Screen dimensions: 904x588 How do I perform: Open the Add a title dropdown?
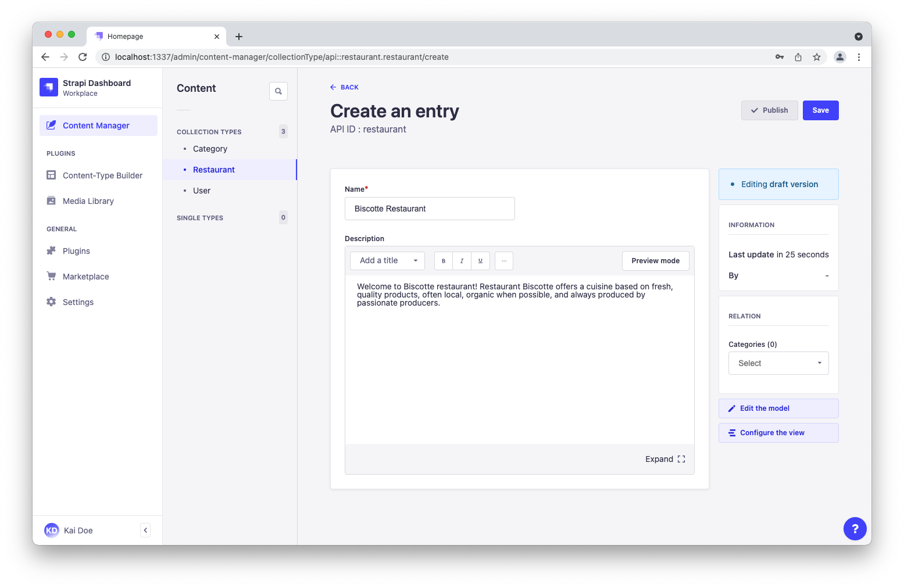click(x=387, y=260)
